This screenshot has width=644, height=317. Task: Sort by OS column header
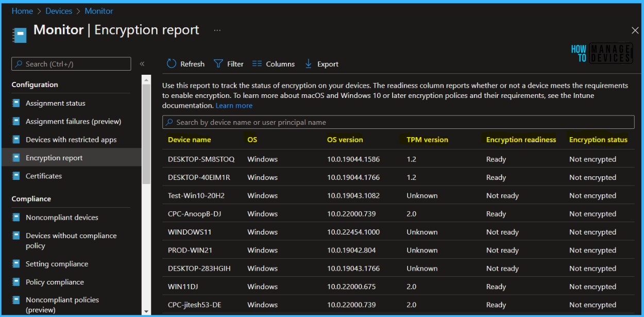coord(252,140)
